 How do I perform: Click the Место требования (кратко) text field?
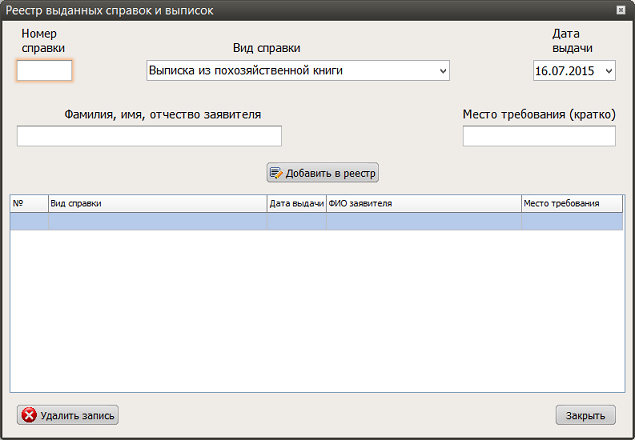[539, 136]
